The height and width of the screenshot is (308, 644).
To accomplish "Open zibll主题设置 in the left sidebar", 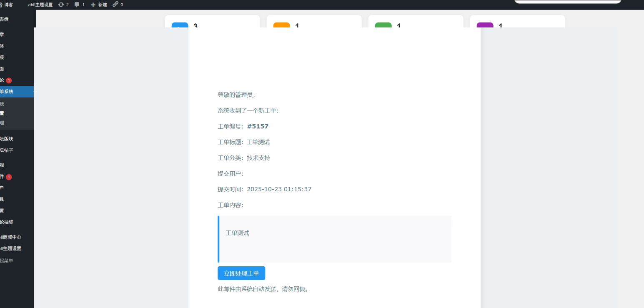I will 10,248.
